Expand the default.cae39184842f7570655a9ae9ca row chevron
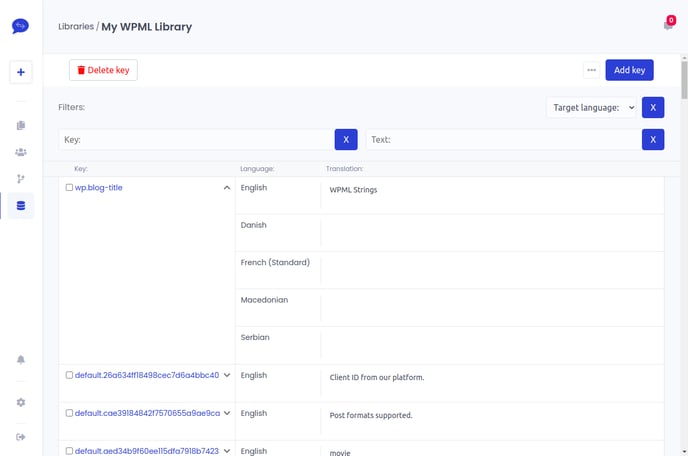Screen dimensions: 688x456 click(227, 413)
